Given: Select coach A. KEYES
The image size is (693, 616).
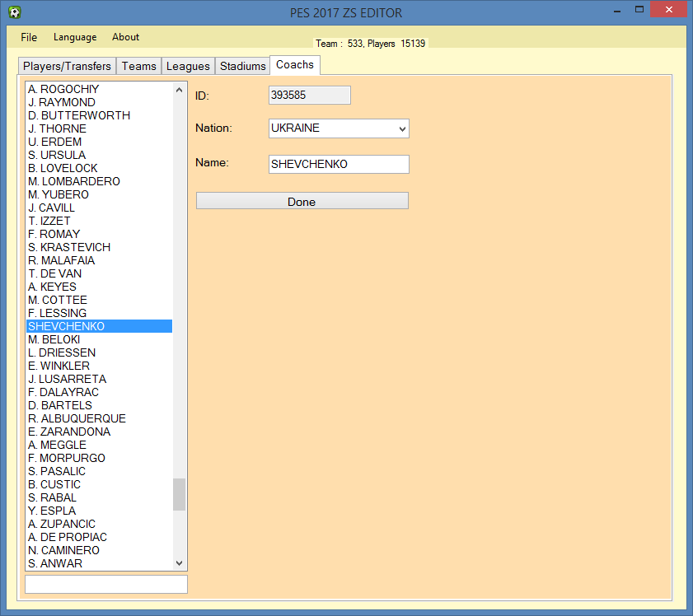Looking at the screenshot, I should coord(99,287).
